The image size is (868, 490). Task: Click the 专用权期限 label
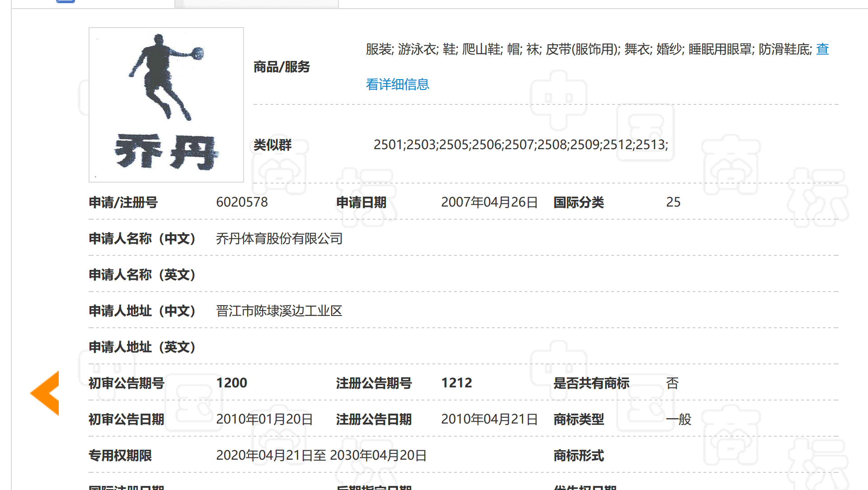pos(120,455)
